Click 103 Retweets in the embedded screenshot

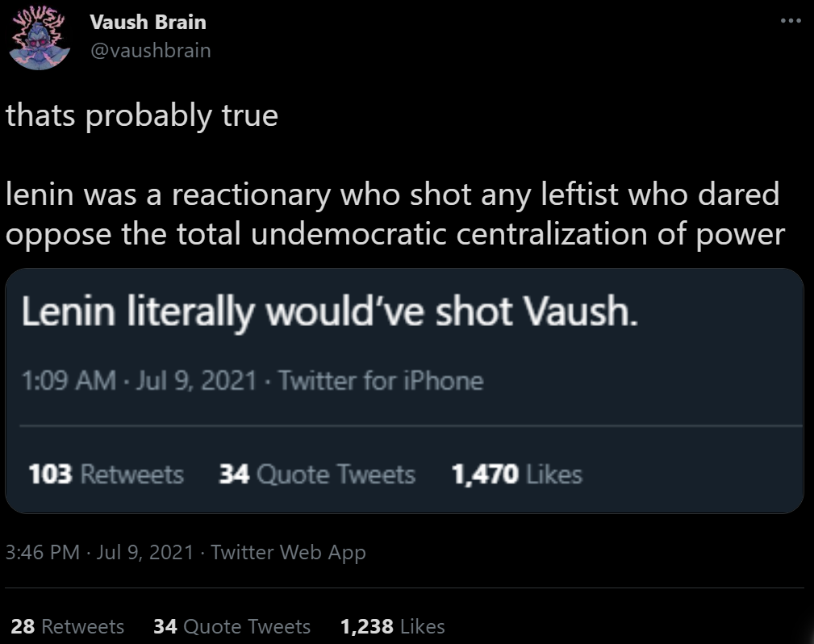click(106, 475)
